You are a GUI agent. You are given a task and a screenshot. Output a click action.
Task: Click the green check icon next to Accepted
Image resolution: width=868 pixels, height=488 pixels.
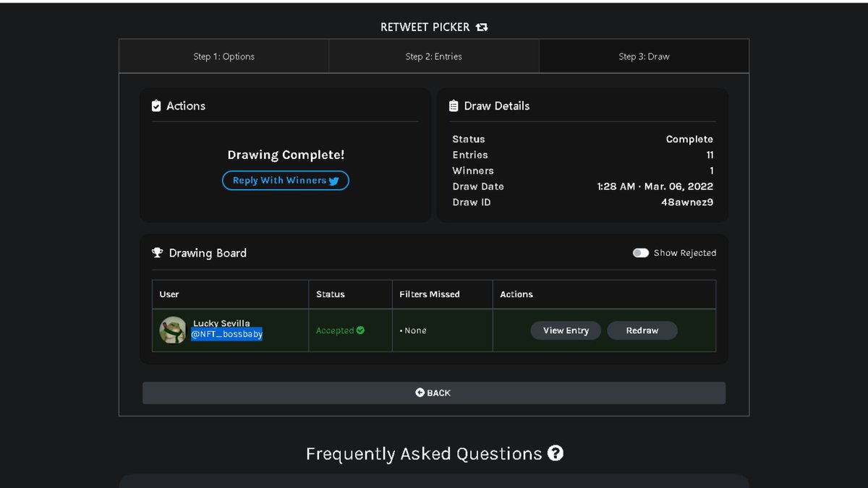pos(360,330)
